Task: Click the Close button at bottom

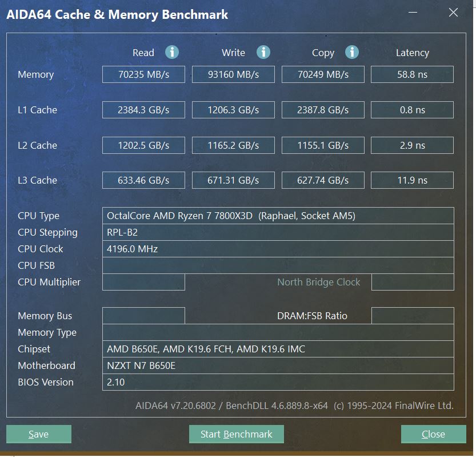Action: (434, 434)
